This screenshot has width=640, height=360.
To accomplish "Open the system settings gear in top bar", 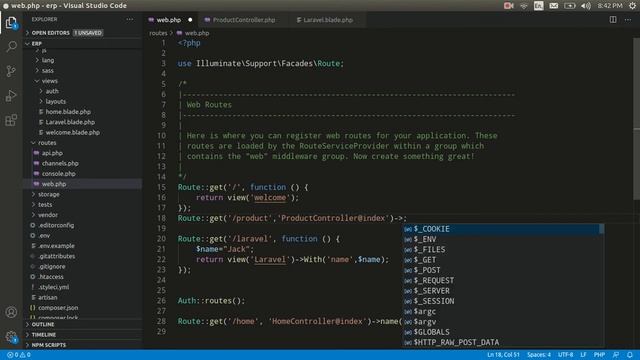I will (x=632, y=6).
